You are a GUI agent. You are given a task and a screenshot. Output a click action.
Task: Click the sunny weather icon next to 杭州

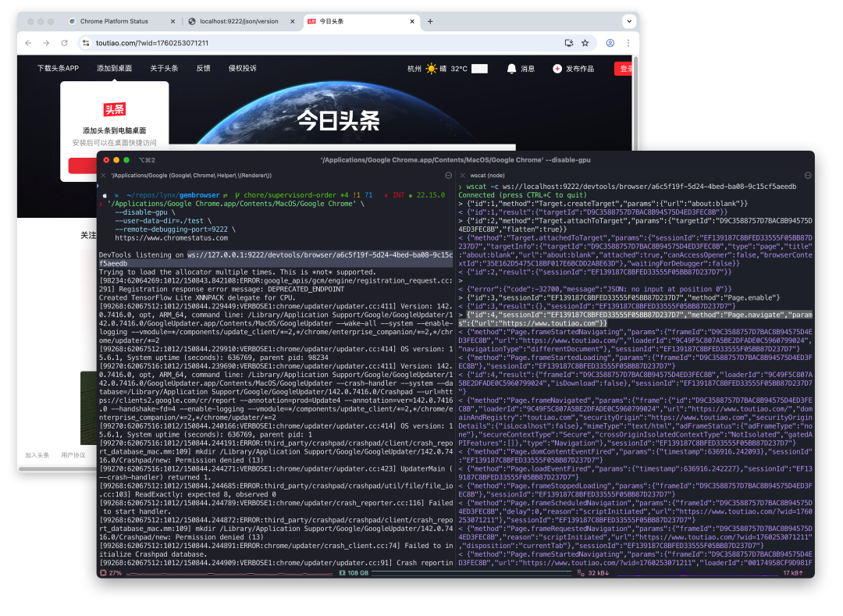point(432,68)
